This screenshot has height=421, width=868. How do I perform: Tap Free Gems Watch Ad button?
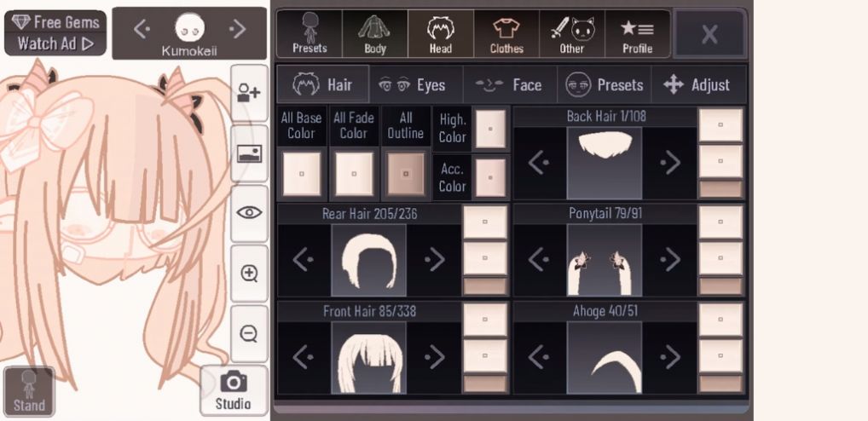tap(55, 33)
